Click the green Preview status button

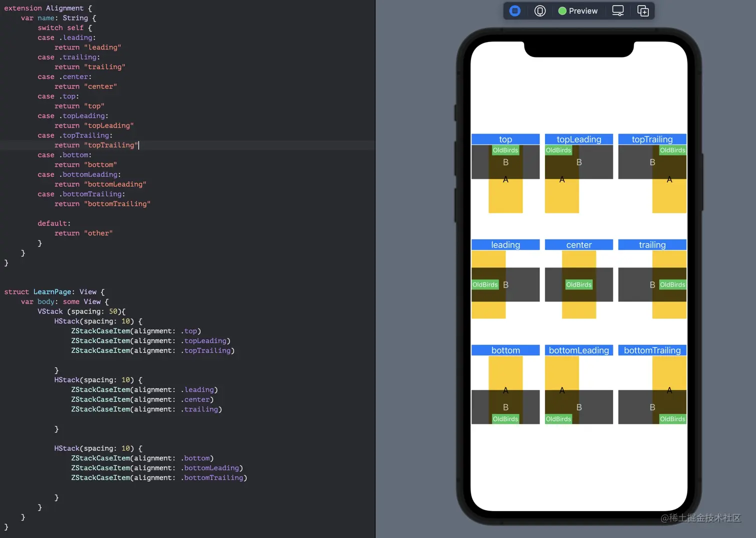(578, 10)
